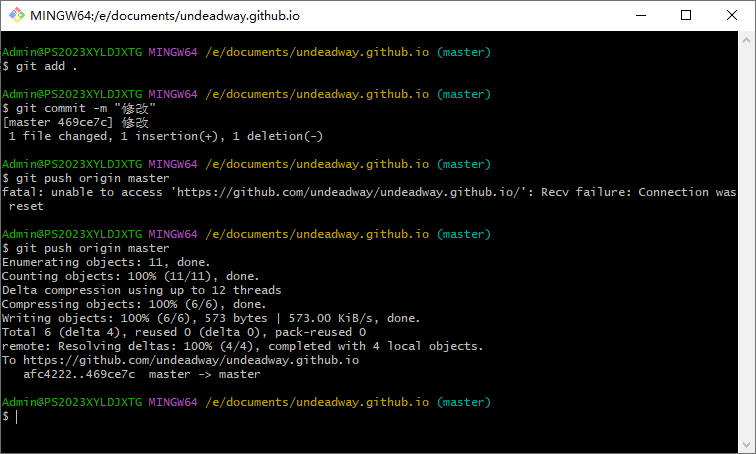Click 'remote: Resolving deltas: 100% (4/4)' line
This screenshot has width=756, height=454.
[x=242, y=346]
